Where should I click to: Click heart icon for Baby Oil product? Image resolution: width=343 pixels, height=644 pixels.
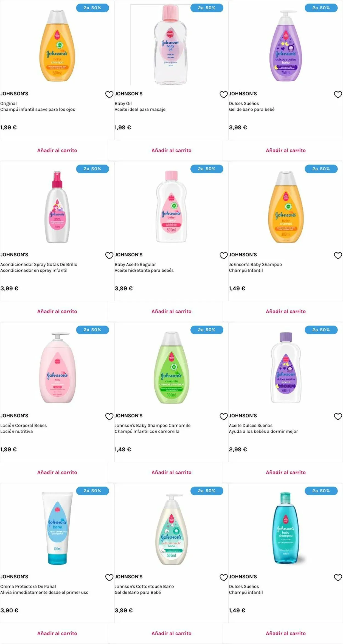pos(224,95)
